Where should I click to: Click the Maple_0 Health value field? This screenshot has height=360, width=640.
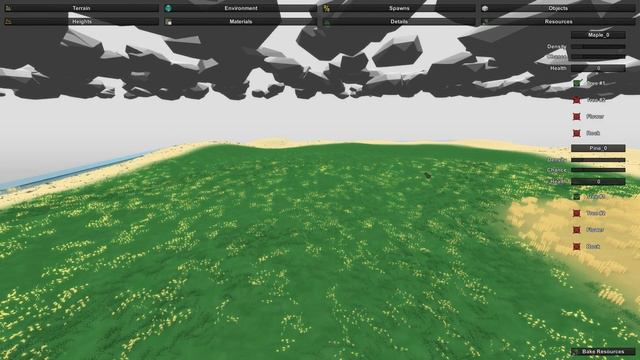point(598,68)
